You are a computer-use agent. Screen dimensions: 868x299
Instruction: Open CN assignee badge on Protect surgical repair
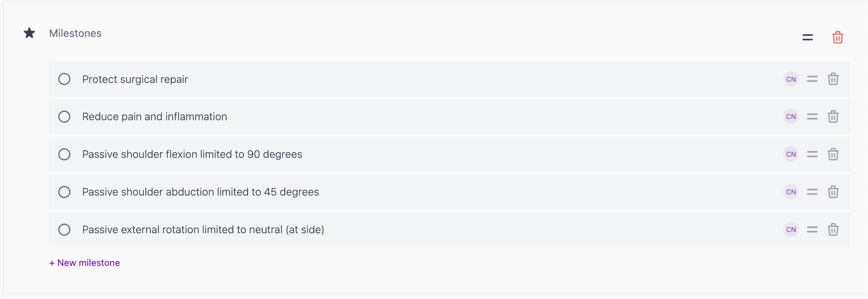pos(791,79)
